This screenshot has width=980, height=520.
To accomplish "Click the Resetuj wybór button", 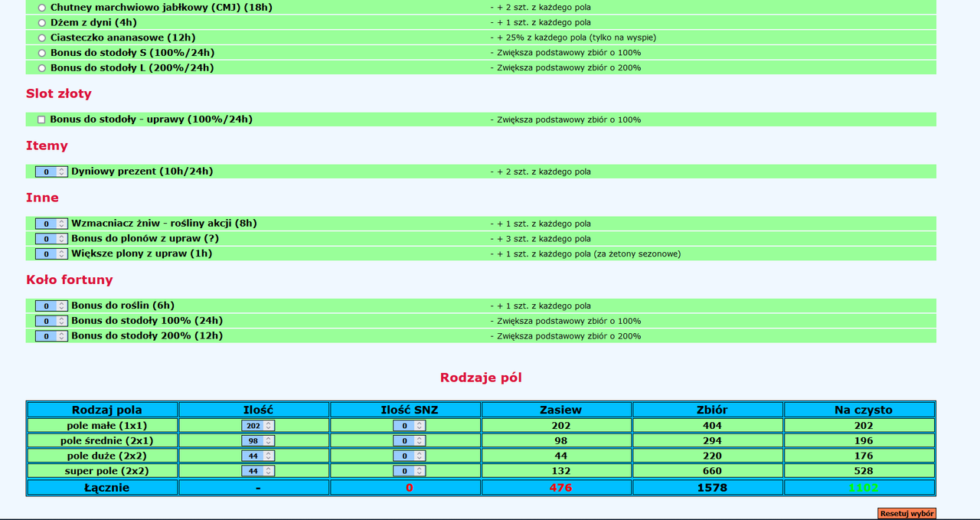I will click(906, 514).
